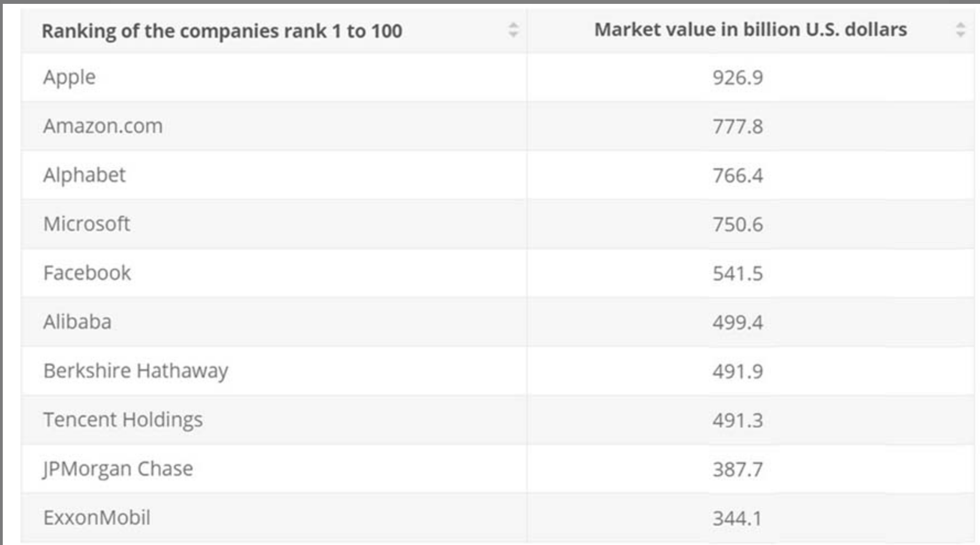Click the 'Ranking of the companies' column header

222,31
